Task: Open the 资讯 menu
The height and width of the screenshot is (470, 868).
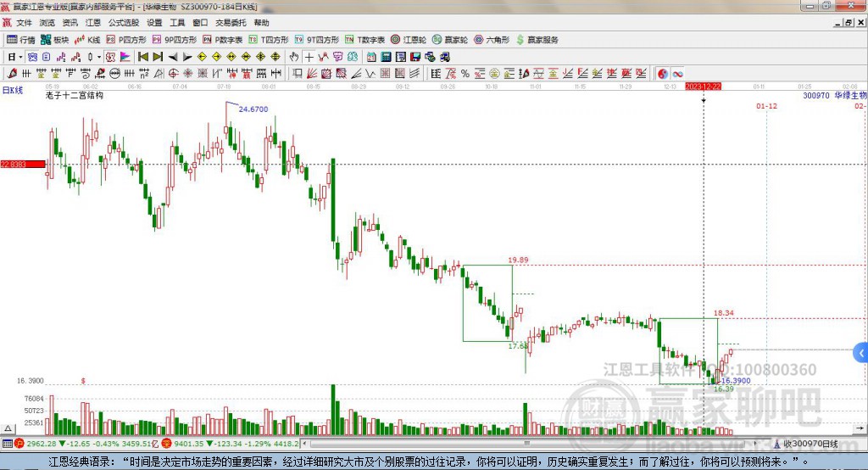Action: pyautogui.click(x=70, y=23)
